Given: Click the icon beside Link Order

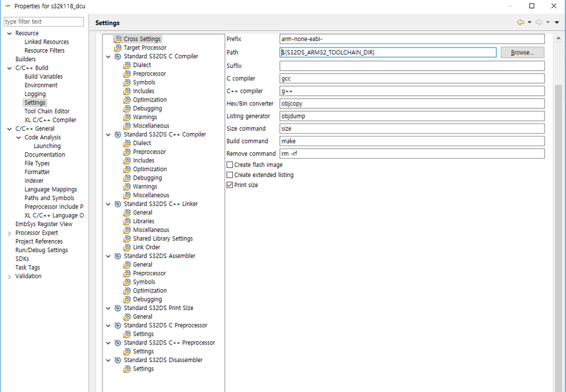Looking at the screenshot, I should [x=127, y=247].
